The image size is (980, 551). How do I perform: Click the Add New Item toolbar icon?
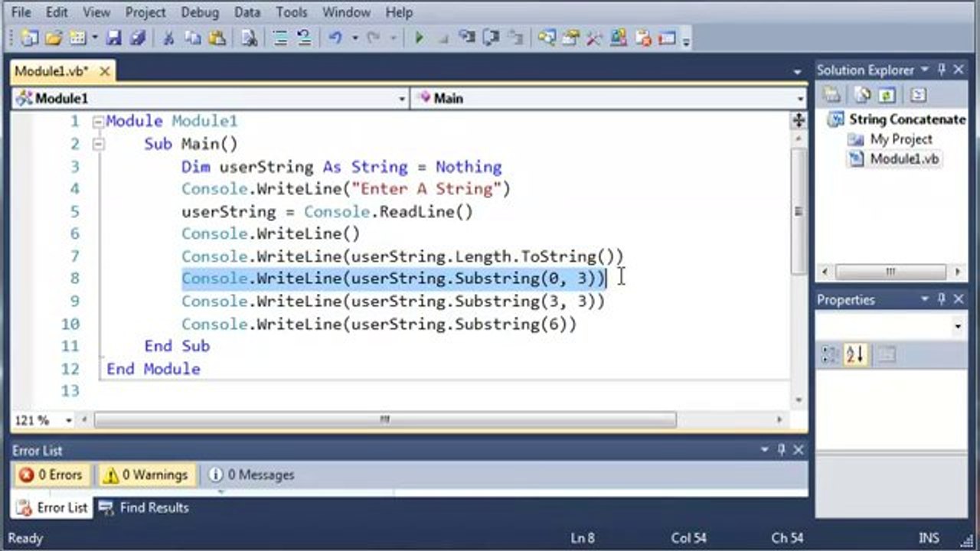pos(77,38)
